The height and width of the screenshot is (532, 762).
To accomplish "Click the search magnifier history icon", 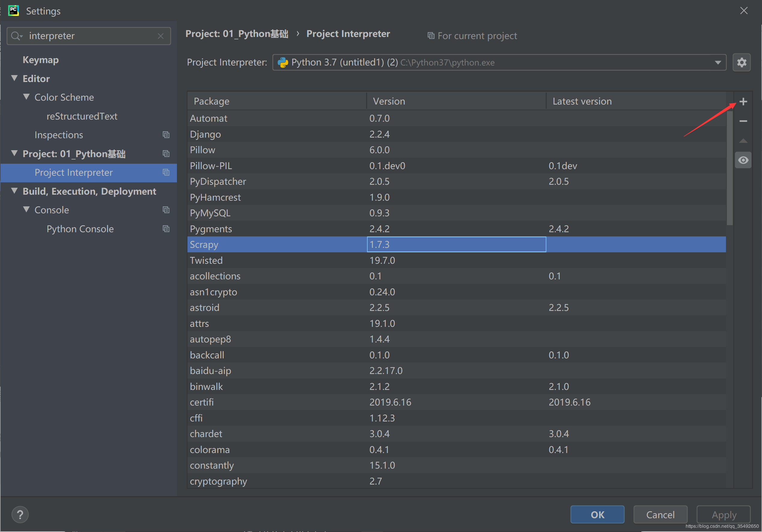I will [16, 36].
